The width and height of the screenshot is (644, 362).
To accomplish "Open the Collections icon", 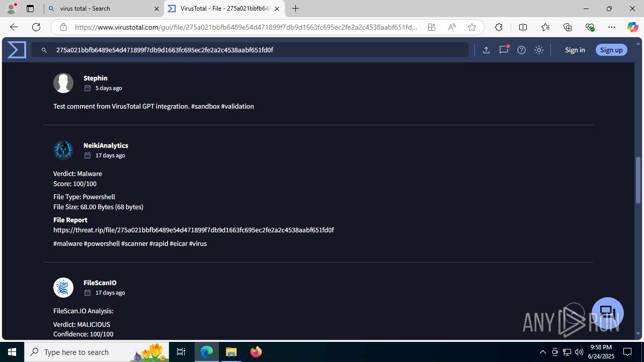I will 568,27.
